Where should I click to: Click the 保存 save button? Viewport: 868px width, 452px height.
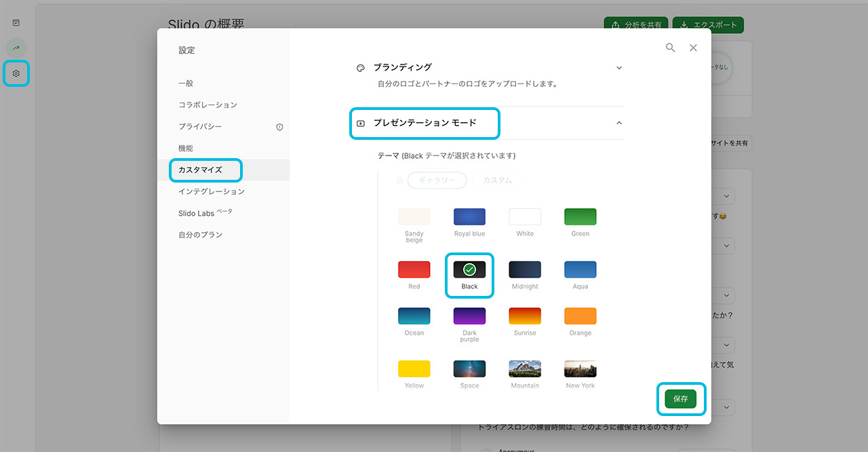tap(681, 399)
